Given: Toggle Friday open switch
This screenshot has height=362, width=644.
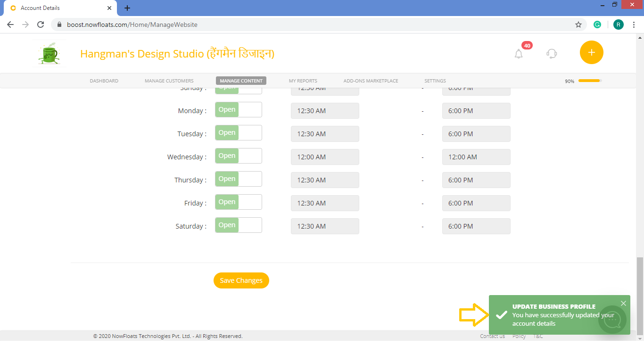Looking at the screenshot, I should click(239, 202).
